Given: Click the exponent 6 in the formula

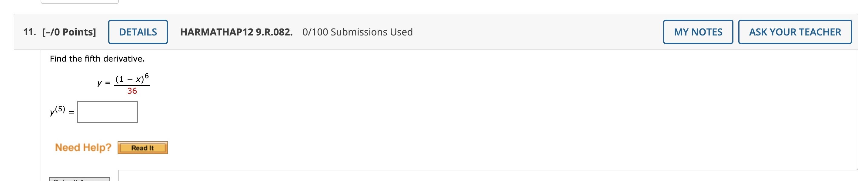Looking at the screenshot, I should click(147, 76).
